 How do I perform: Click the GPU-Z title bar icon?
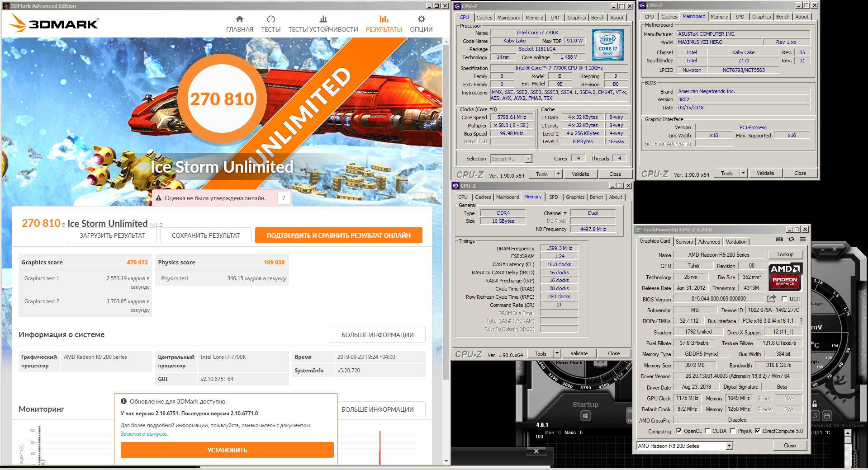point(639,230)
